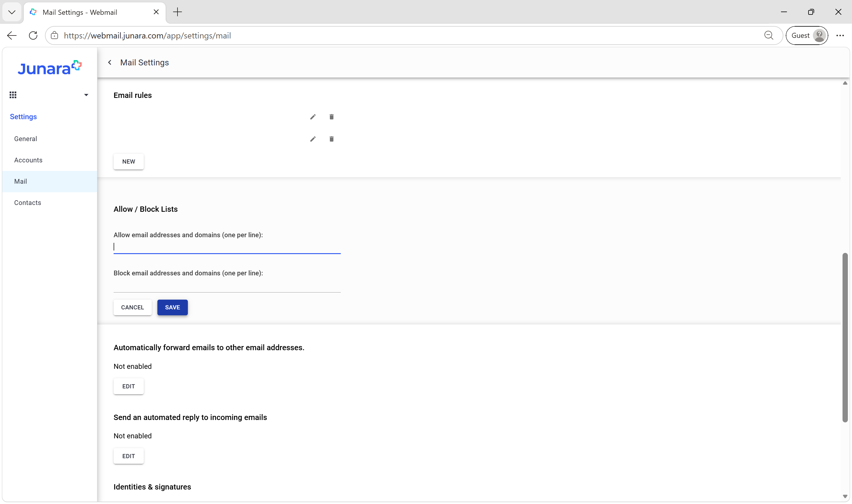Open a new browser tab
Screen dimensions: 852x504
coord(177,12)
